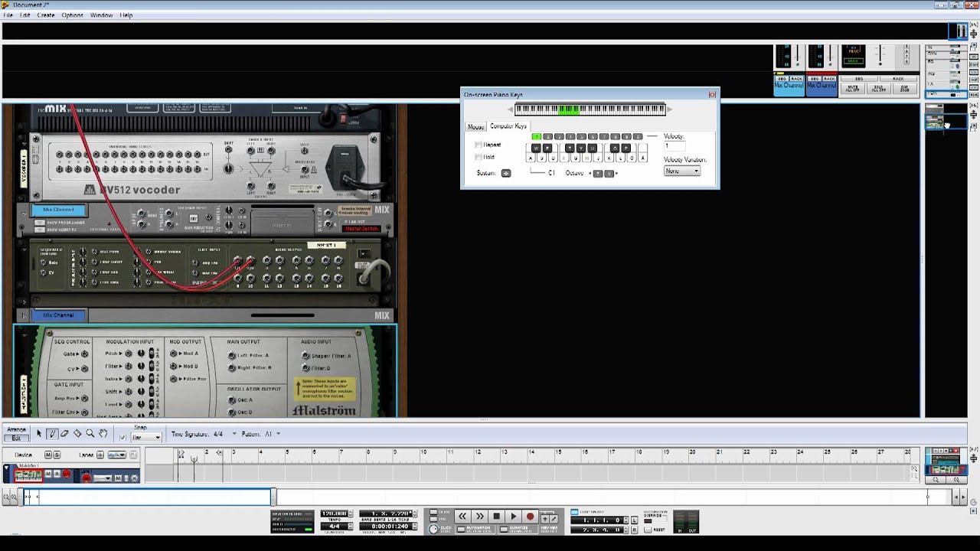Shift piano keyboard range right arrow
980x551 pixels.
[669, 109]
